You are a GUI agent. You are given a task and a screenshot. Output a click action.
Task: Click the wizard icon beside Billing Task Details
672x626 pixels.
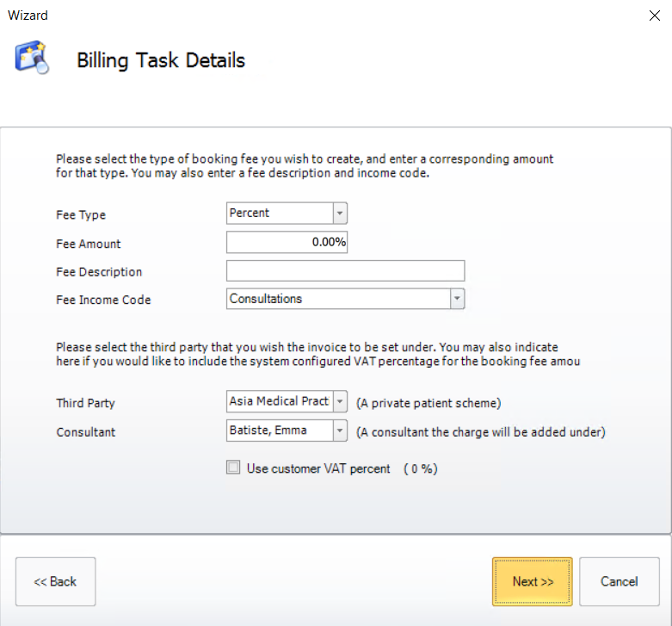[x=32, y=58]
